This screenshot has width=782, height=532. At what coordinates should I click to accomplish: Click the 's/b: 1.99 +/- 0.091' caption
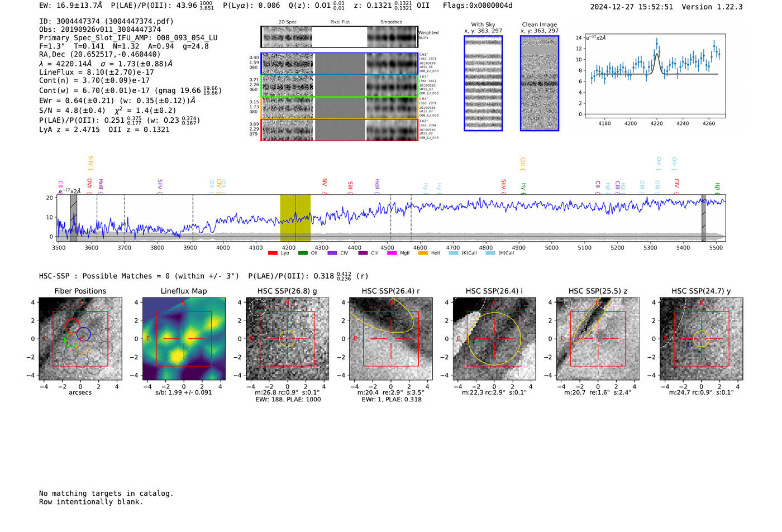184,392
